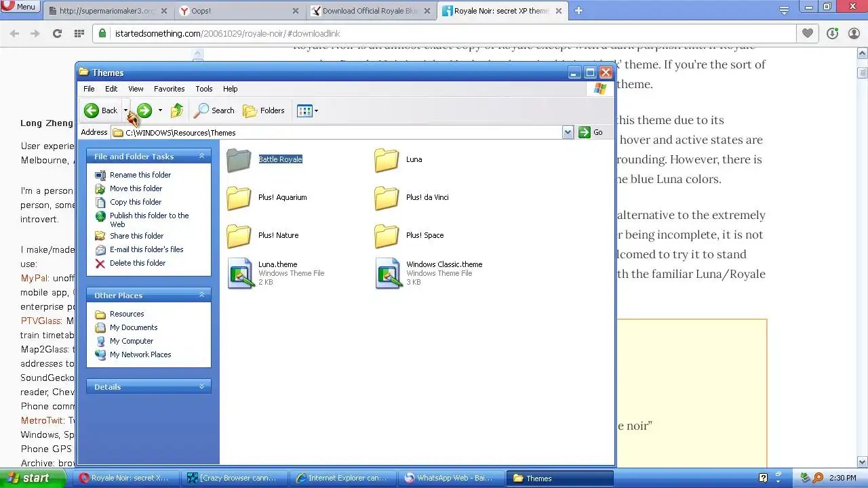Expand the Address bar dropdown
This screenshot has height=488, width=868.
(x=568, y=132)
